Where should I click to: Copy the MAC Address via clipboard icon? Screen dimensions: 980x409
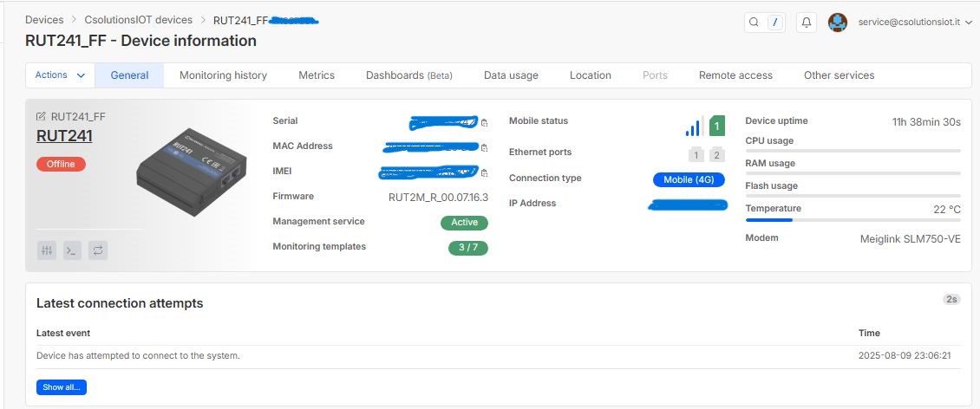[484, 147]
